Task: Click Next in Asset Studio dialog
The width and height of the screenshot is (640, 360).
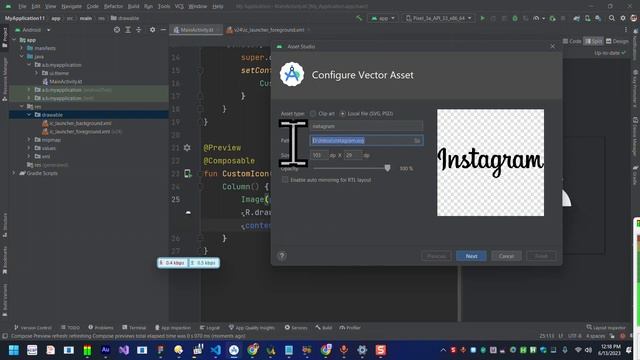Action: [x=471, y=256]
